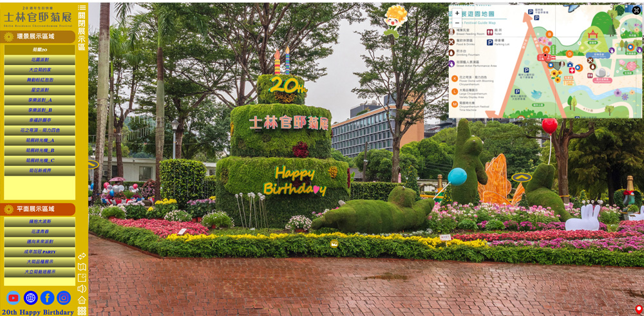Zoom out the guide map with minus
644x316 pixels.
pyautogui.click(x=457, y=23)
